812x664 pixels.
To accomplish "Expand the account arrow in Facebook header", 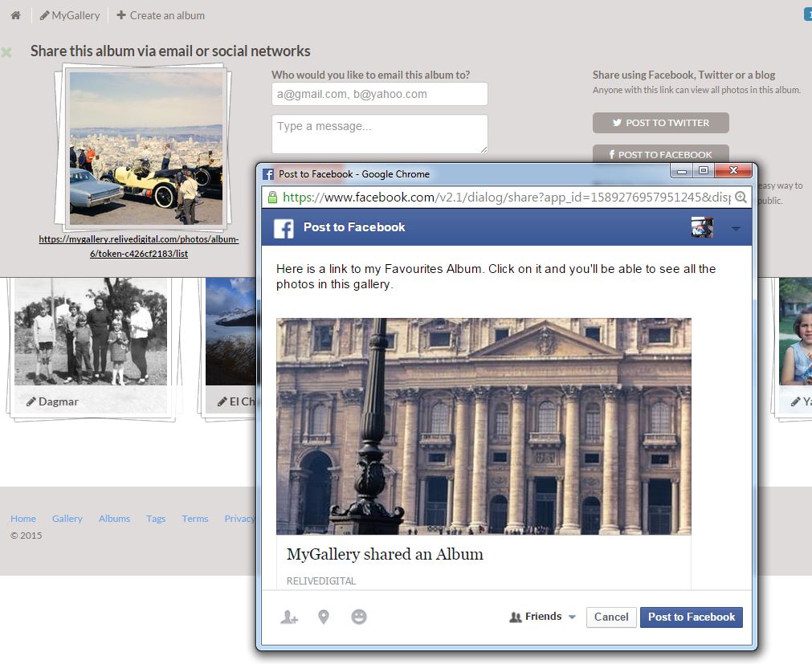I will (x=736, y=229).
